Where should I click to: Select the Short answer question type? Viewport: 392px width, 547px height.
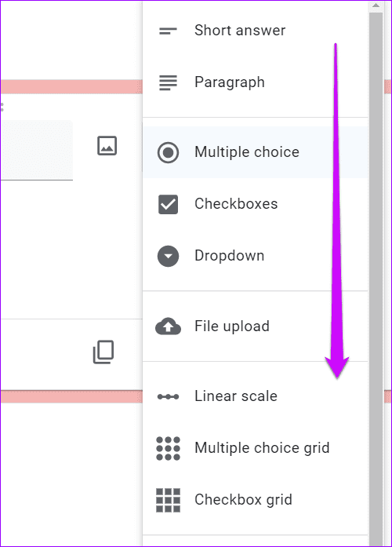point(256,31)
